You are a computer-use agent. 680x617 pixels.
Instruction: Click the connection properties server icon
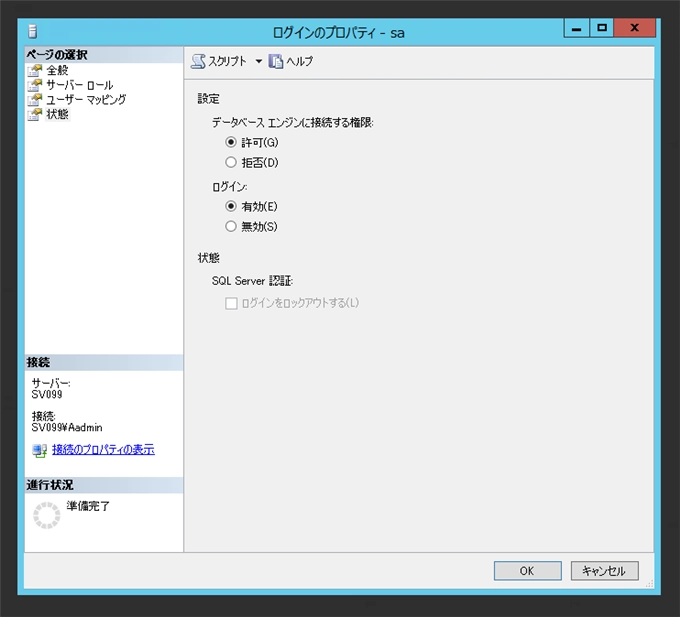(39, 450)
